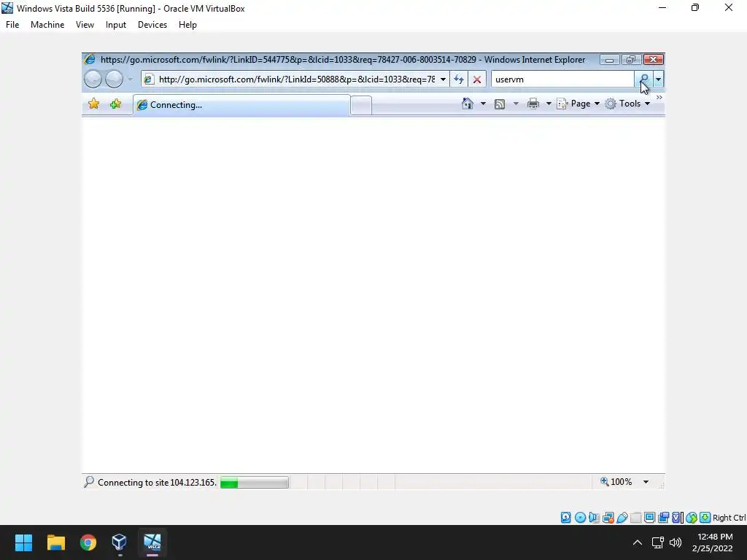This screenshot has height=560, width=747.
Task: Click the Refresh page icon
Action: [x=459, y=79]
